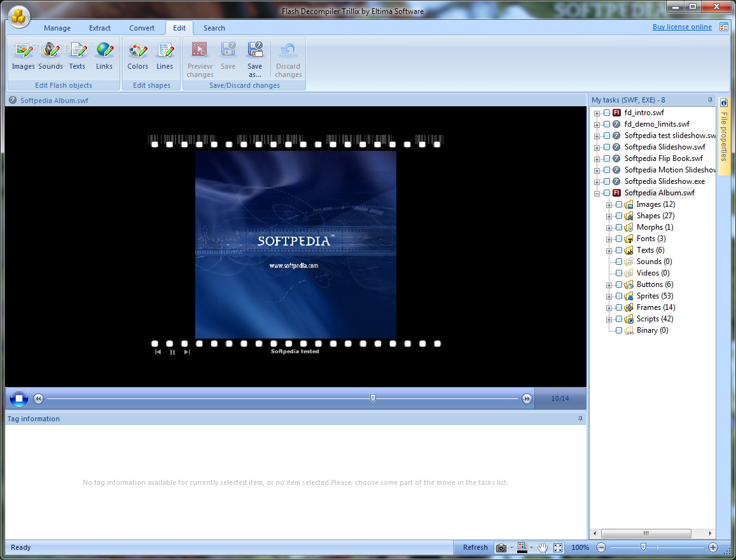Click the previous button inside the Flash movie

[158, 352]
